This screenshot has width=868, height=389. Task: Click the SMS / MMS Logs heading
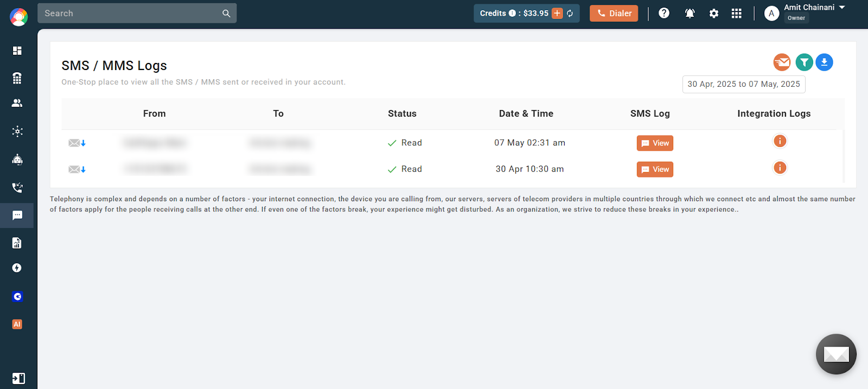pos(114,66)
